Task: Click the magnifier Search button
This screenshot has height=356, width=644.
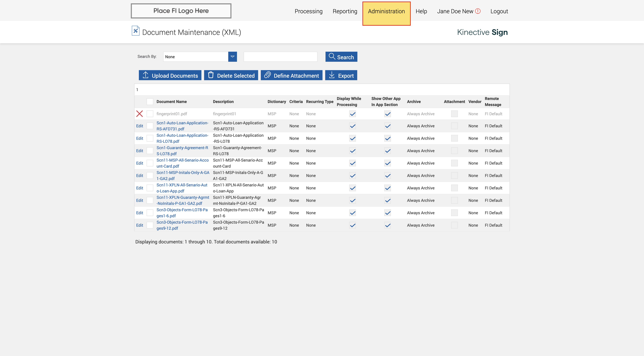Action: tap(341, 57)
